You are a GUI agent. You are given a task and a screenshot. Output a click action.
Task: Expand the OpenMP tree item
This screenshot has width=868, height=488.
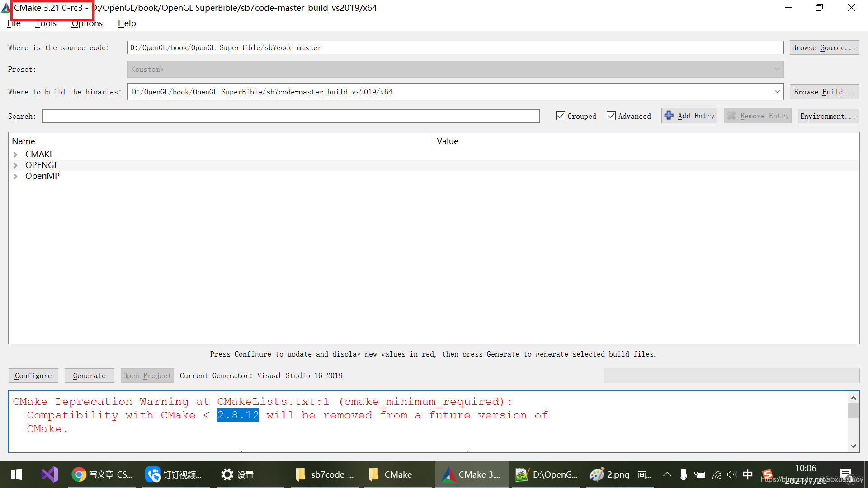[x=16, y=176]
